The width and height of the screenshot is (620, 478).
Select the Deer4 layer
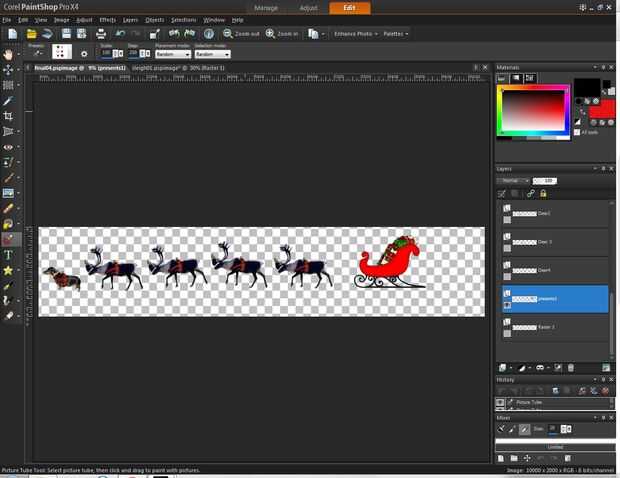pos(555,270)
